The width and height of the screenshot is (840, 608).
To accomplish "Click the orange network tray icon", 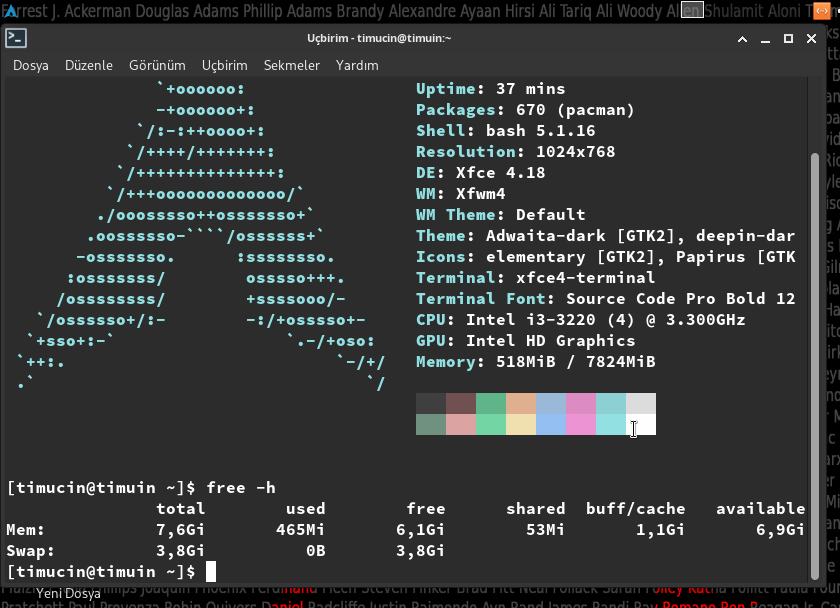I will click(x=821, y=10).
